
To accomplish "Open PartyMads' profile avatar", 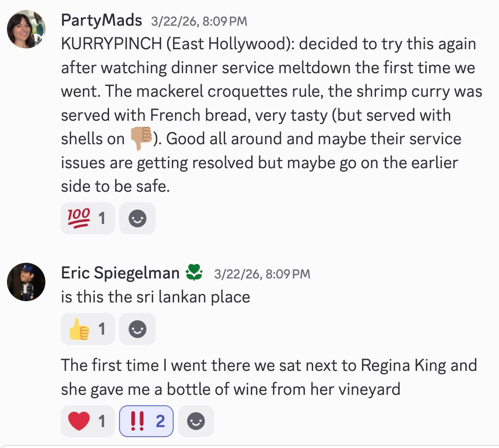I will click(26, 29).
